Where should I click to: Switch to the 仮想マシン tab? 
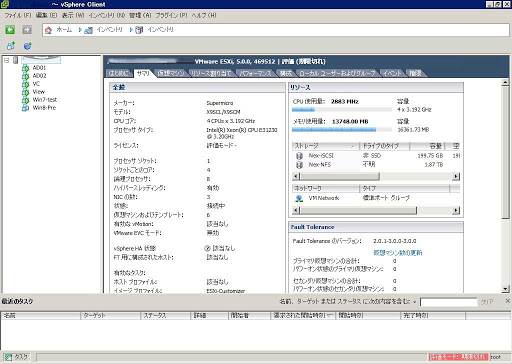[171, 73]
